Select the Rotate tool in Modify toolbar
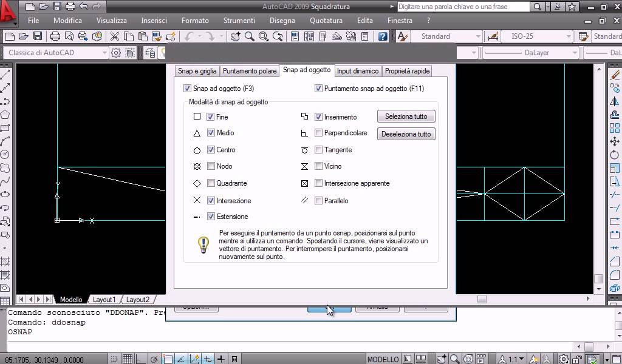622x364 pixels. (x=615, y=155)
